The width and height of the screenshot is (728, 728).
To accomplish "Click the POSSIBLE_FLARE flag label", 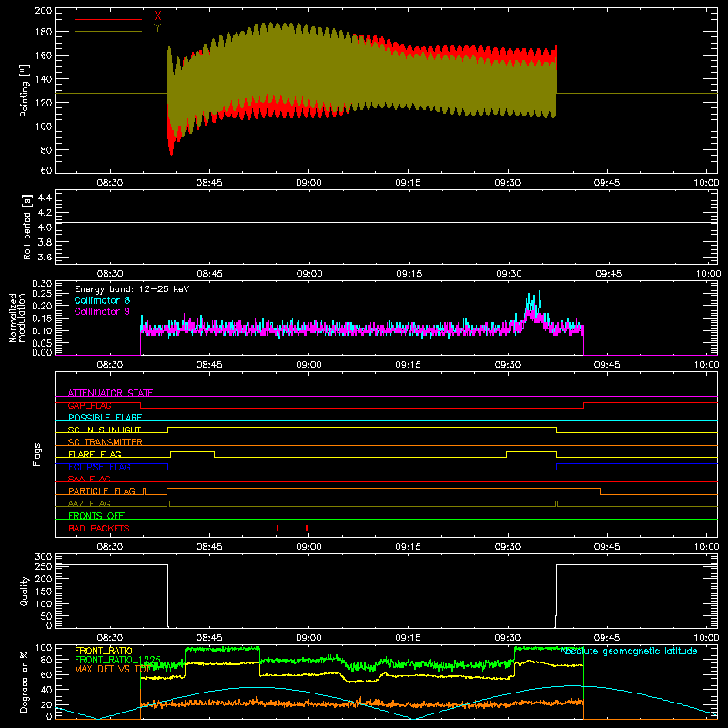I will 105,418.
